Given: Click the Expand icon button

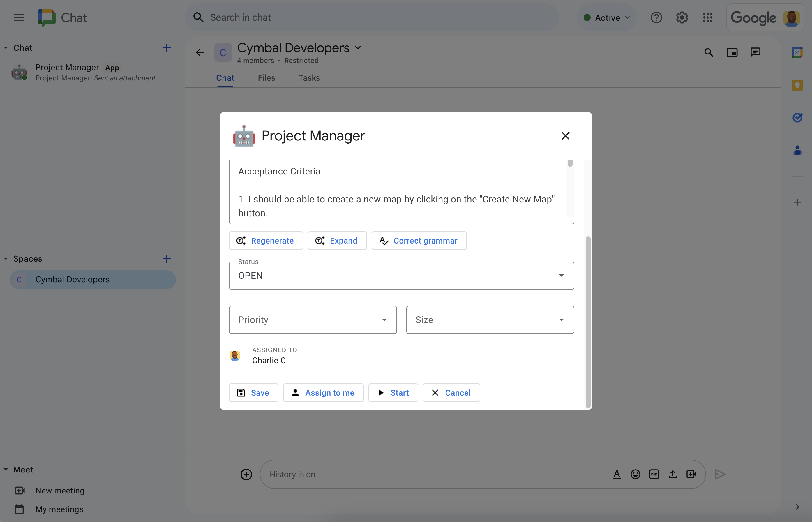Looking at the screenshot, I should click(x=319, y=240).
